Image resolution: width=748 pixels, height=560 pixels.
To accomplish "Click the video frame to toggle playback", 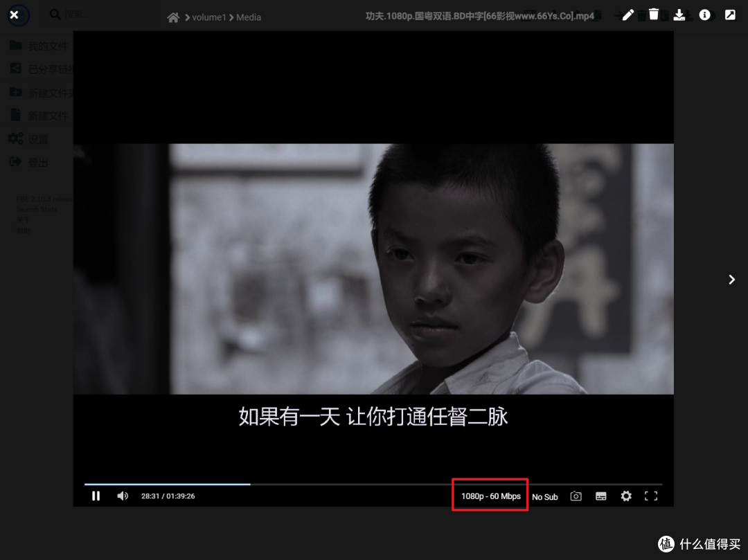I will pos(373,269).
